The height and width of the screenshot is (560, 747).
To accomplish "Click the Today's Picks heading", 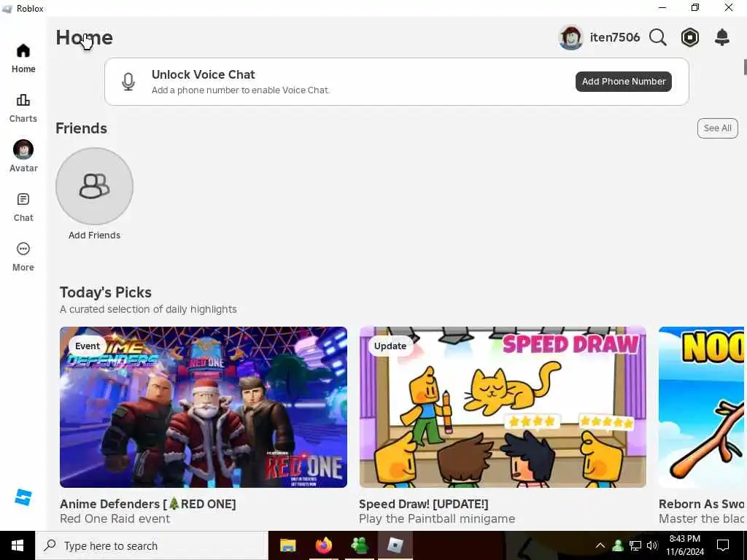I will click(106, 292).
